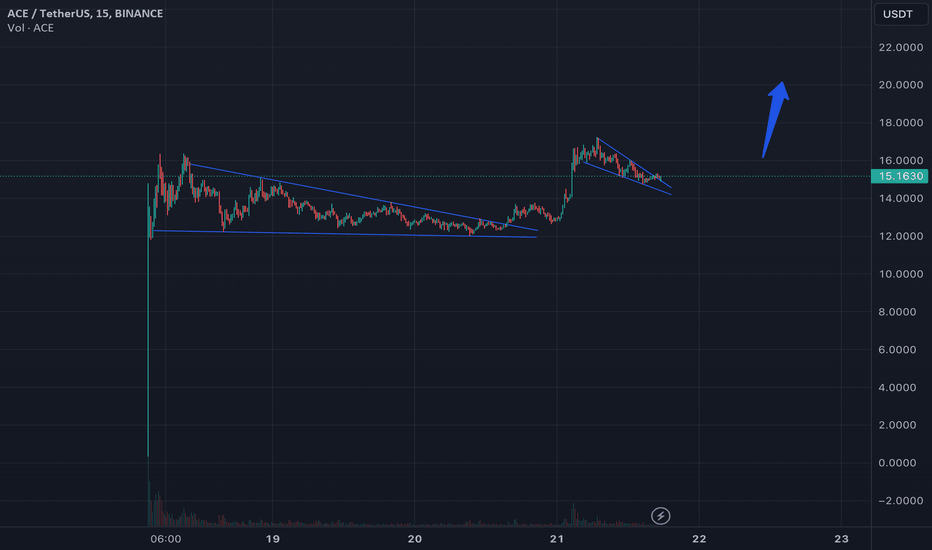The width and height of the screenshot is (932, 550).
Task: Click the 12.0000 price axis label
Action: pos(900,236)
